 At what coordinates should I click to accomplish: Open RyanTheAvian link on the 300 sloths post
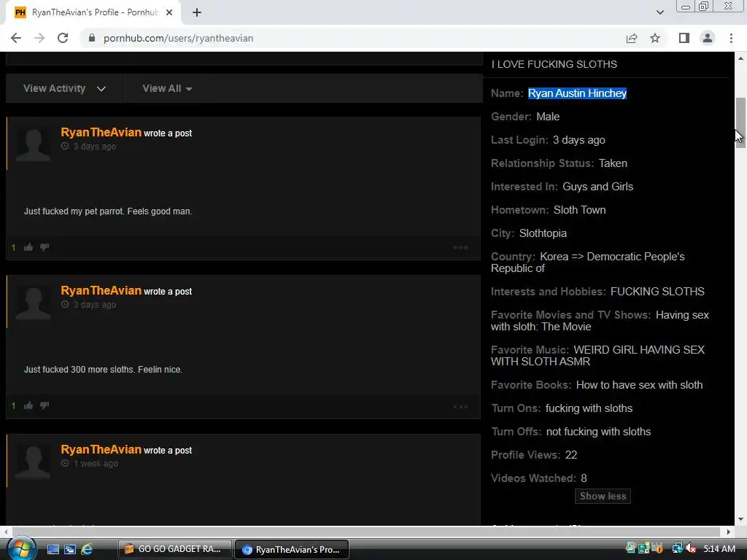click(101, 290)
